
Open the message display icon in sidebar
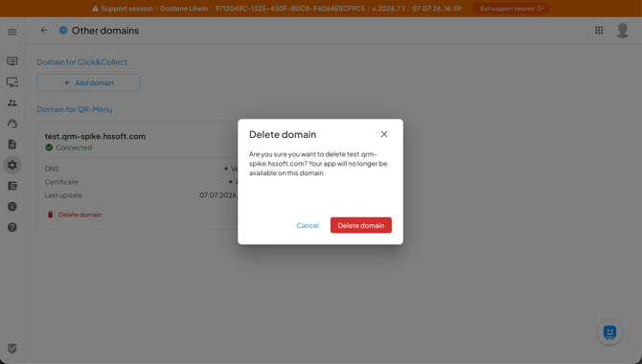tap(12, 61)
